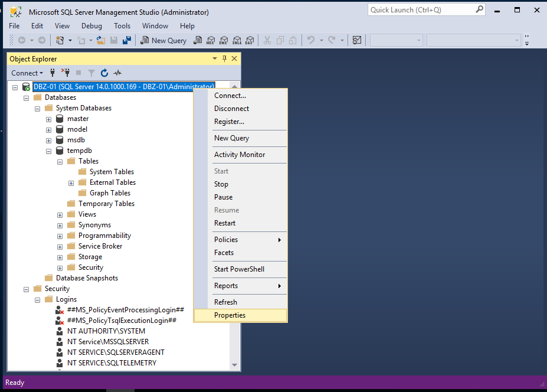
Task: Open the Undo history dropdown arrow
Action: coord(321,41)
